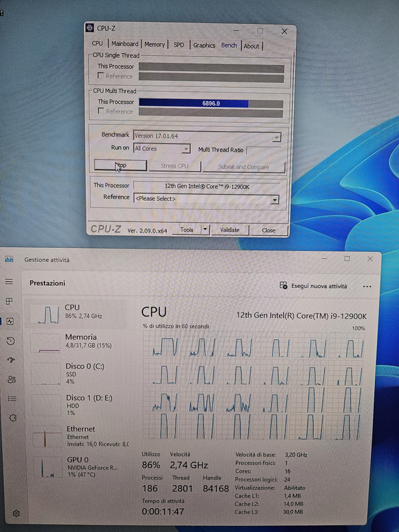
Task: Click the Virtualizzazione Abilitato value
Action: (295, 488)
